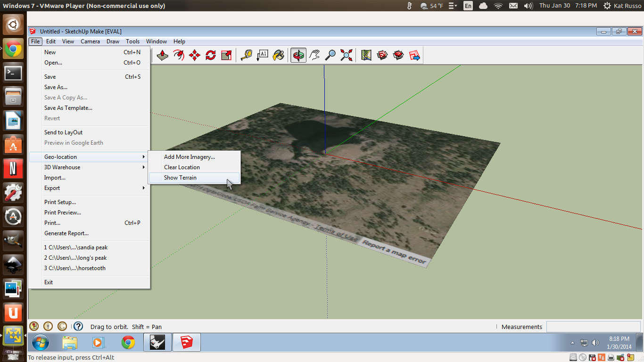Open the Instructor help question mark icon
Screen dimensions: 644x362
[78, 326]
